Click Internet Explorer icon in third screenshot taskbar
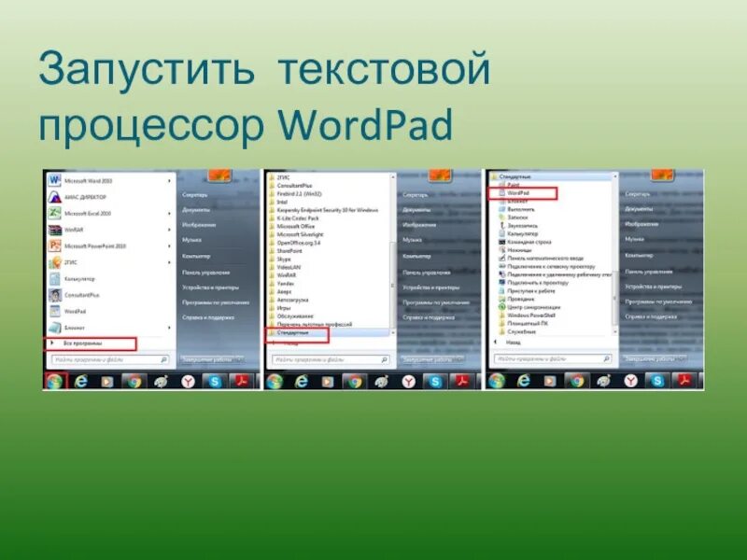This screenshot has width=747, height=560. [x=524, y=381]
